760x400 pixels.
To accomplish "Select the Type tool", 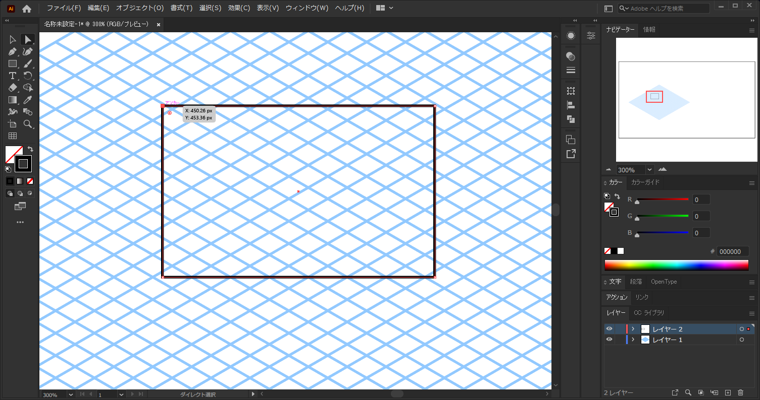I will click(x=13, y=76).
